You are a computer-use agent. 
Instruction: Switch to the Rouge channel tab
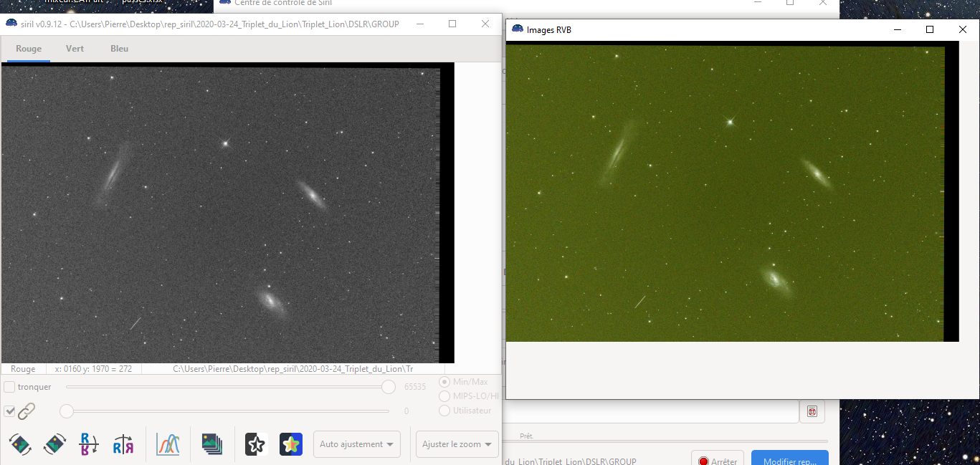(29, 49)
